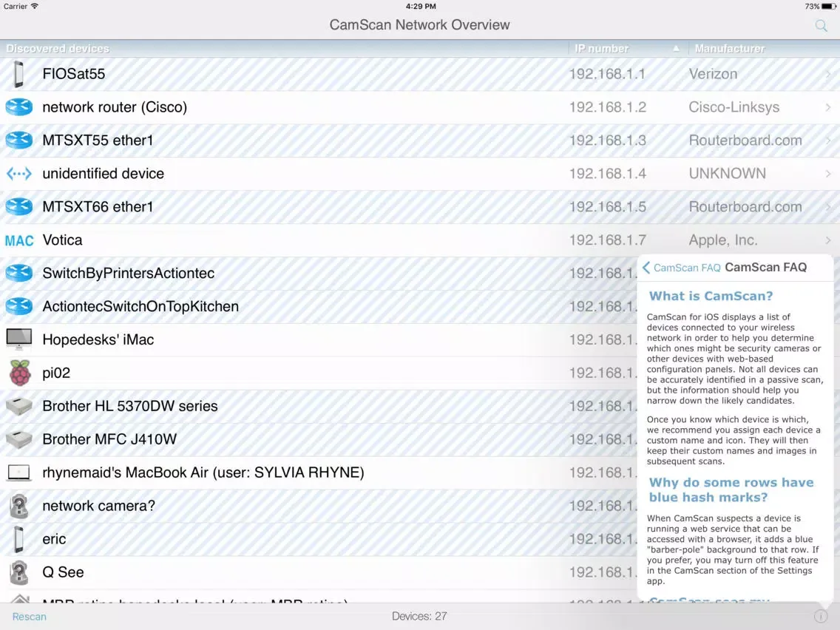Open the search magnifier icon
Viewport: 840px width, 630px height.
821,25
